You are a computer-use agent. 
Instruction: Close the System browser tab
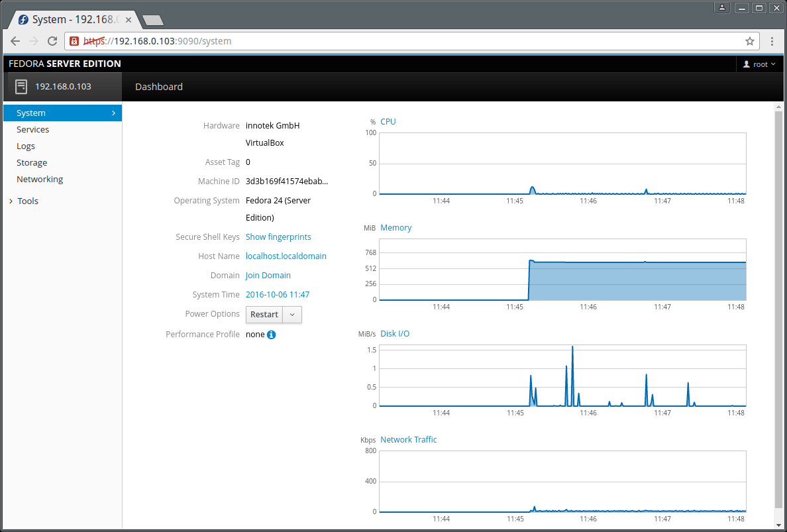pos(129,20)
